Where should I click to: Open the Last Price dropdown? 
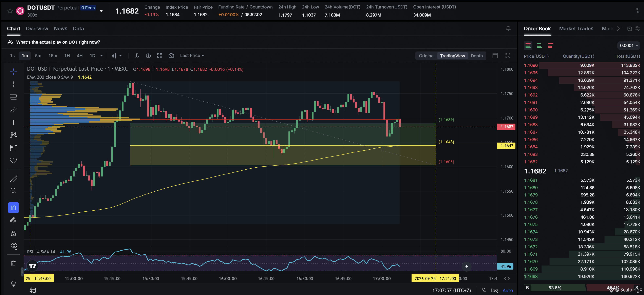pyautogui.click(x=192, y=56)
